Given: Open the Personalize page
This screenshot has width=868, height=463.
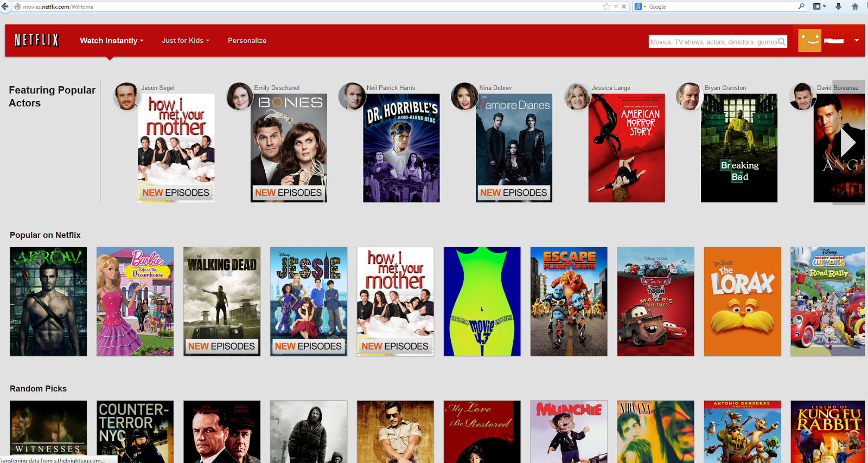Looking at the screenshot, I should (247, 41).
